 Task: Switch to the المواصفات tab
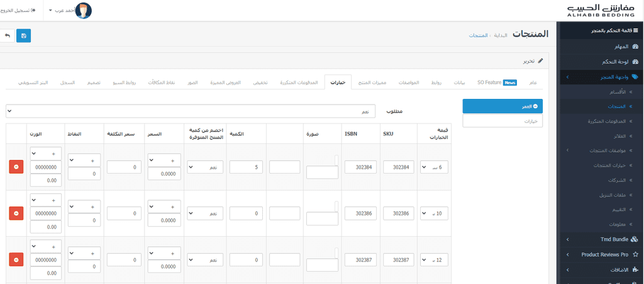(409, 82)
